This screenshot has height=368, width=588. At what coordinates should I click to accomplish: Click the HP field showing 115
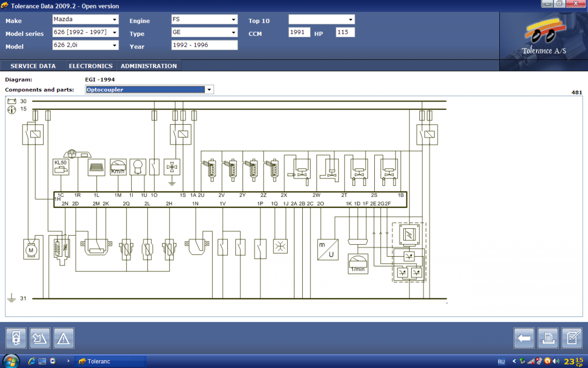click(345, 32)
